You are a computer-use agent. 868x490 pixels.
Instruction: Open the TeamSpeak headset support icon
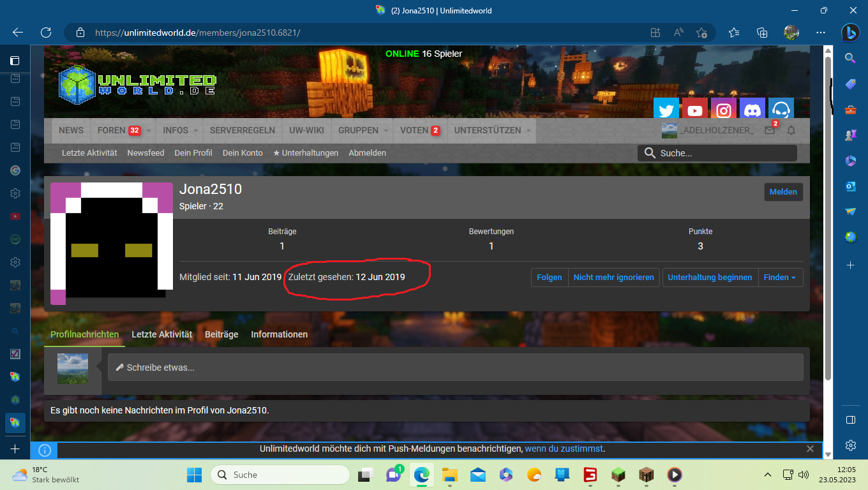pos(781,110)
